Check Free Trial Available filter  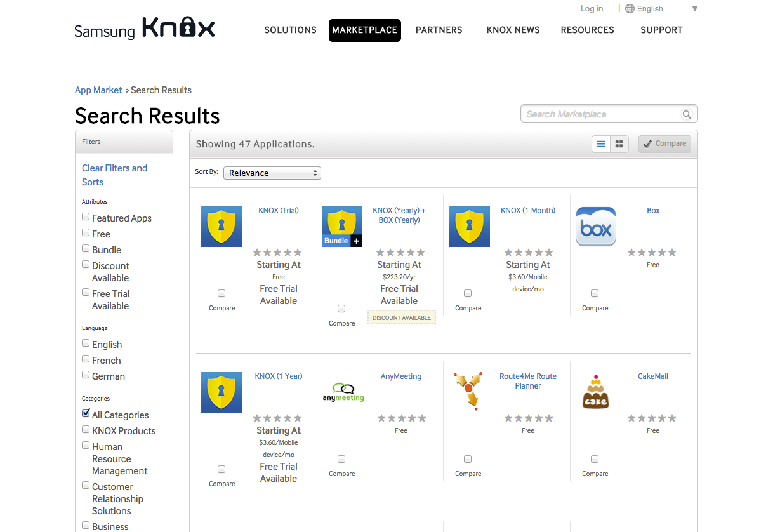(86, 293)
